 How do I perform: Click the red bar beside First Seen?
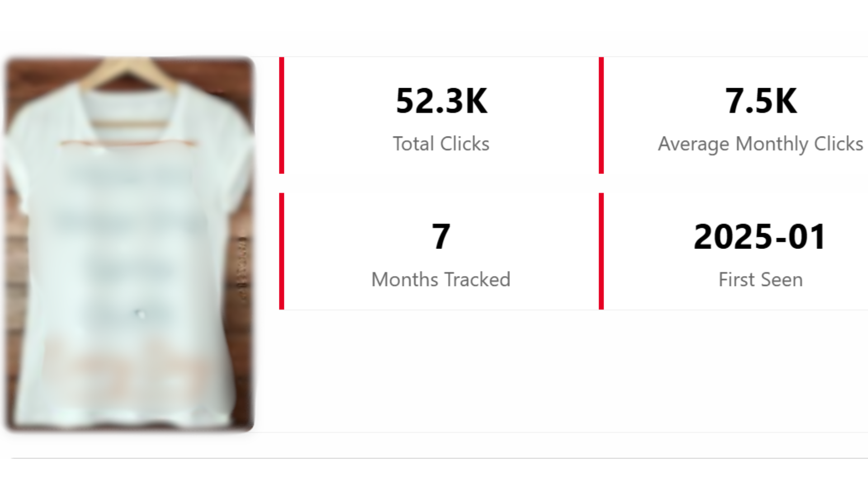click(x=601, y=251)
